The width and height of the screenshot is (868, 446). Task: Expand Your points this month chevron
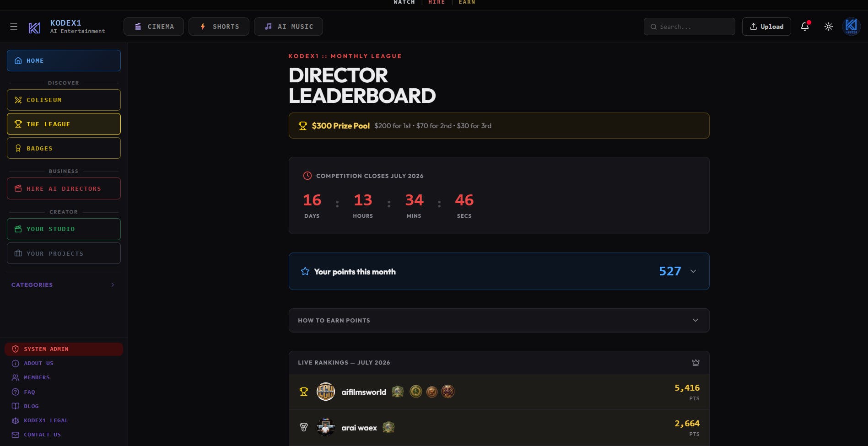(x=693, y=271)
